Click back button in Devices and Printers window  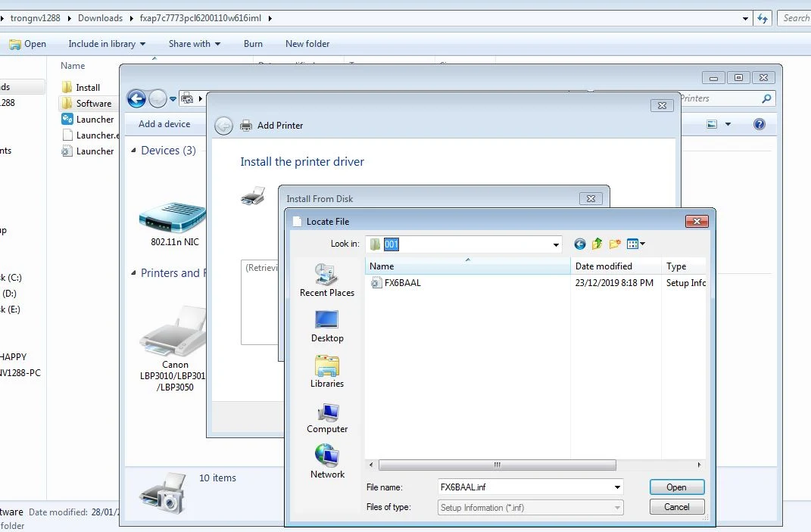(136, 98)
